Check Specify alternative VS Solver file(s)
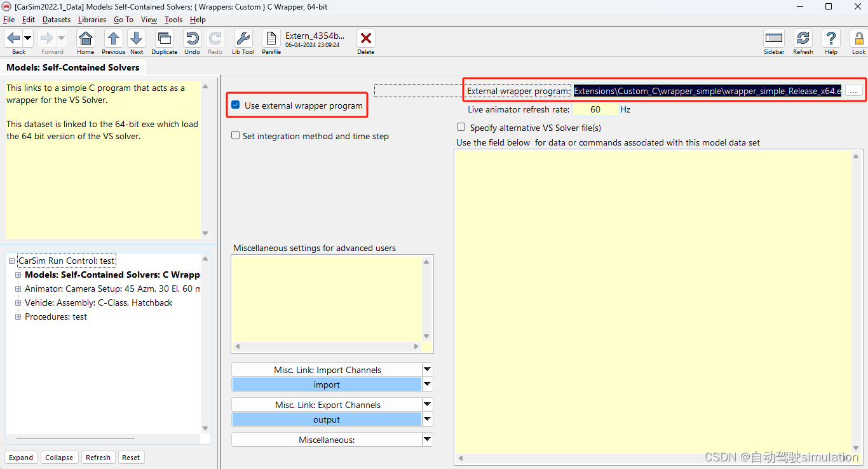868x469 pixels. 461,127
